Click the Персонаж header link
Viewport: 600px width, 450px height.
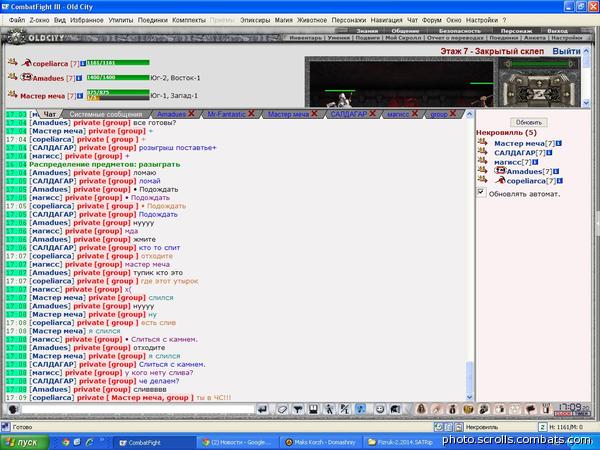coord(517,31)
